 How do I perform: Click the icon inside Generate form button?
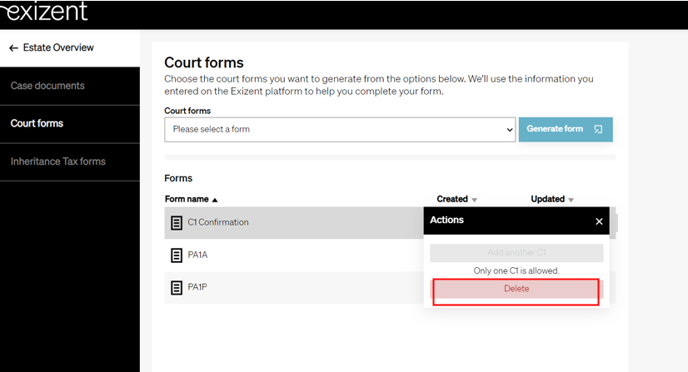[x=598, y=129]
